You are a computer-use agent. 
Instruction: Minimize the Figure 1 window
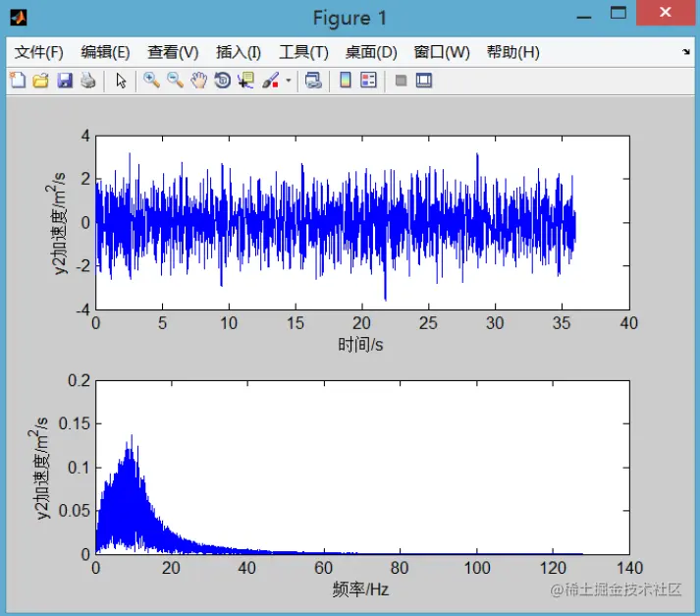click(x=584, y=17)
